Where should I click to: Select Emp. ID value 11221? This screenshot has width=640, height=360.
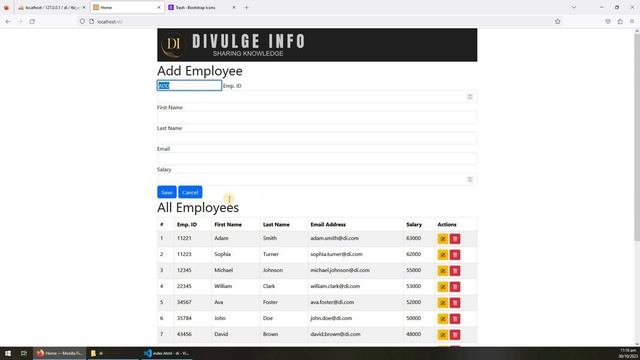[x=184, y=238]
